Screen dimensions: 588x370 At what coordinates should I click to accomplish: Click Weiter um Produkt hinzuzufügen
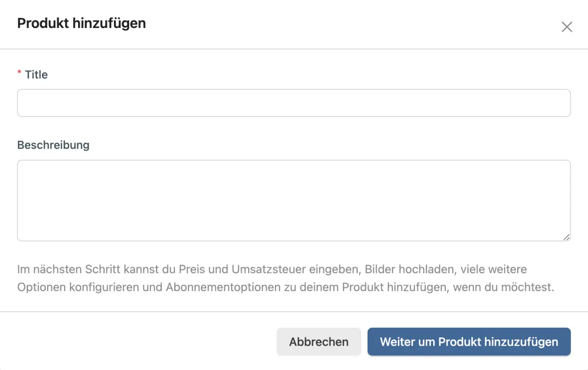click(x=469, y=342)
